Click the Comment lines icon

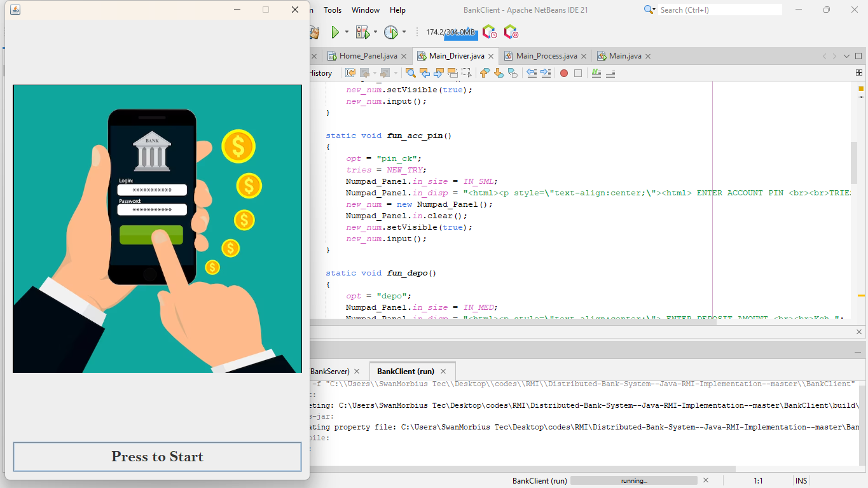[596, 73]
